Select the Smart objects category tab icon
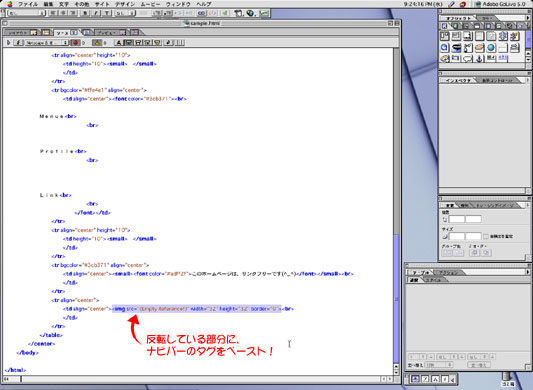Viewport: 533px width, 390px height. (455, 26)
